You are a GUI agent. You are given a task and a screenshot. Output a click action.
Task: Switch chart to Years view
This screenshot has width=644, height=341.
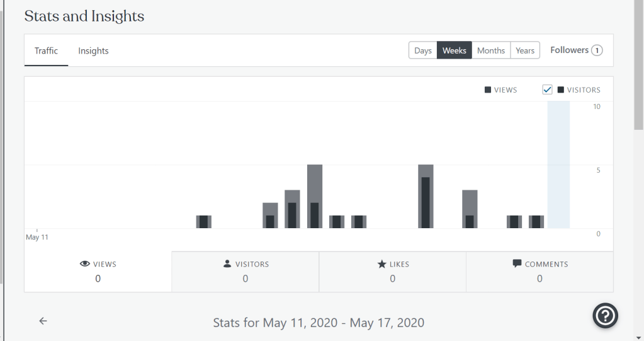tap(525, 50)
